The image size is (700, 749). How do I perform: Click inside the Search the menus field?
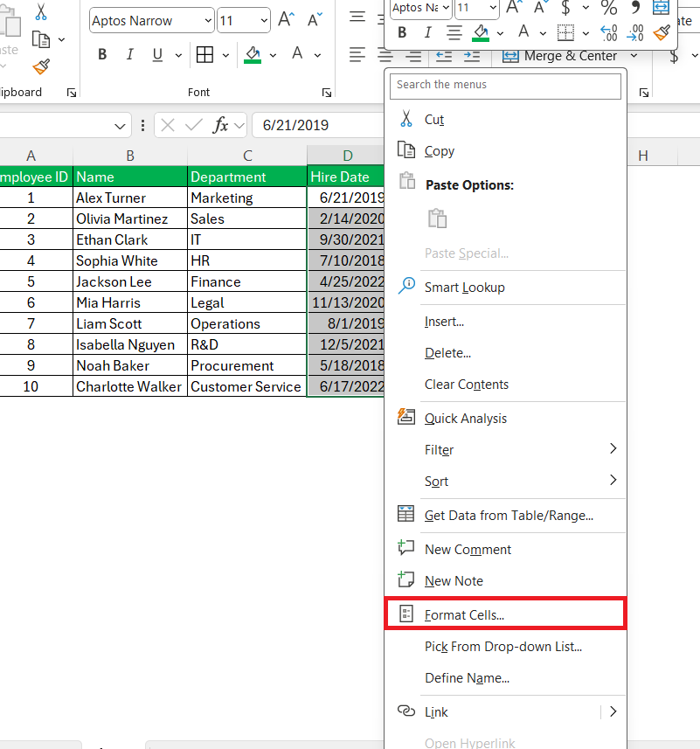click(x=505, y=86)
